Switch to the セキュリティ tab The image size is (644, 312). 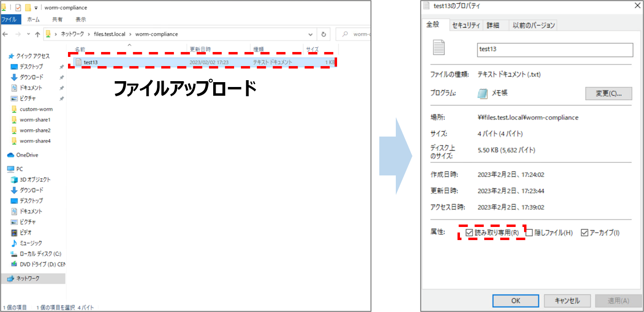pyautogui.click(x=466, y=25)
